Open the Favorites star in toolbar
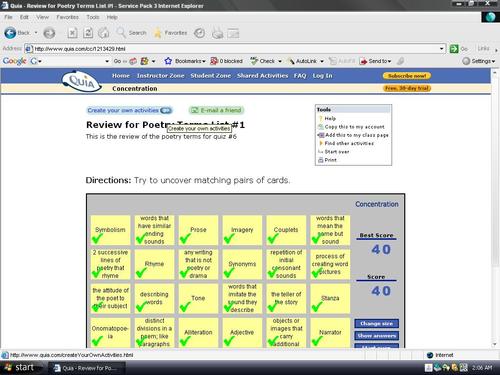The height and width of the screenshot is (375, 500). (157, 33)
